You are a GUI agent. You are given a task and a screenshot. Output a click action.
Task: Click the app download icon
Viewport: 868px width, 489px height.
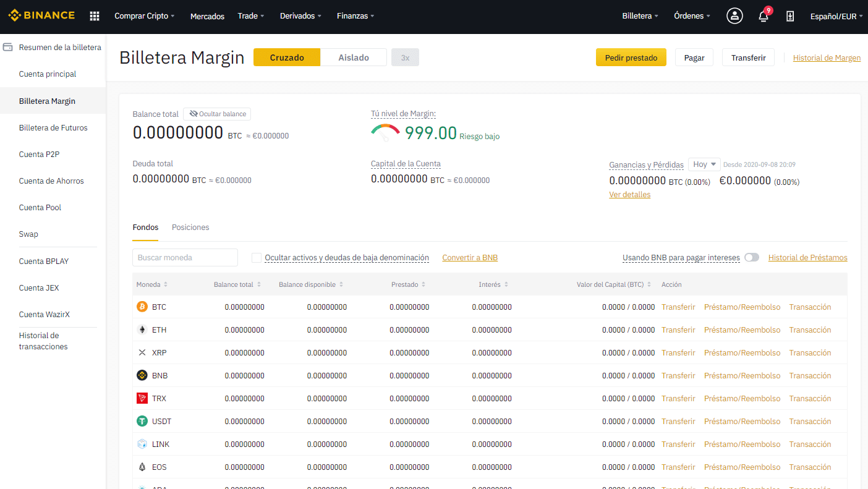pos(790,16)
